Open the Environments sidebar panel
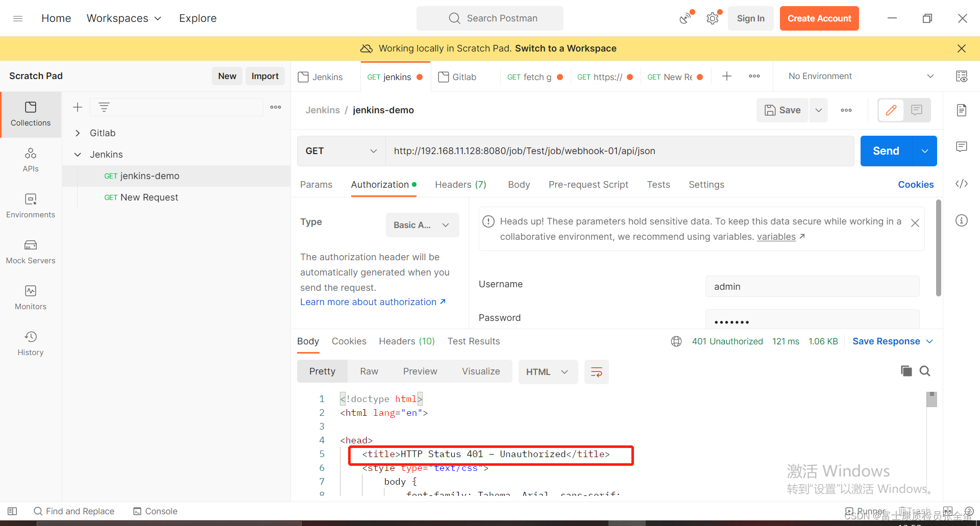 [x=31, y=206]
